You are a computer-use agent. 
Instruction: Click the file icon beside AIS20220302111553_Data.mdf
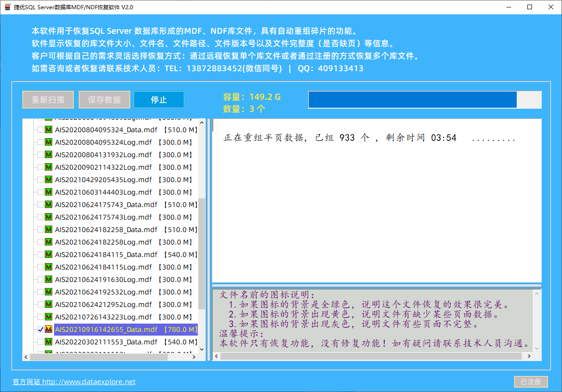(49, 342)
